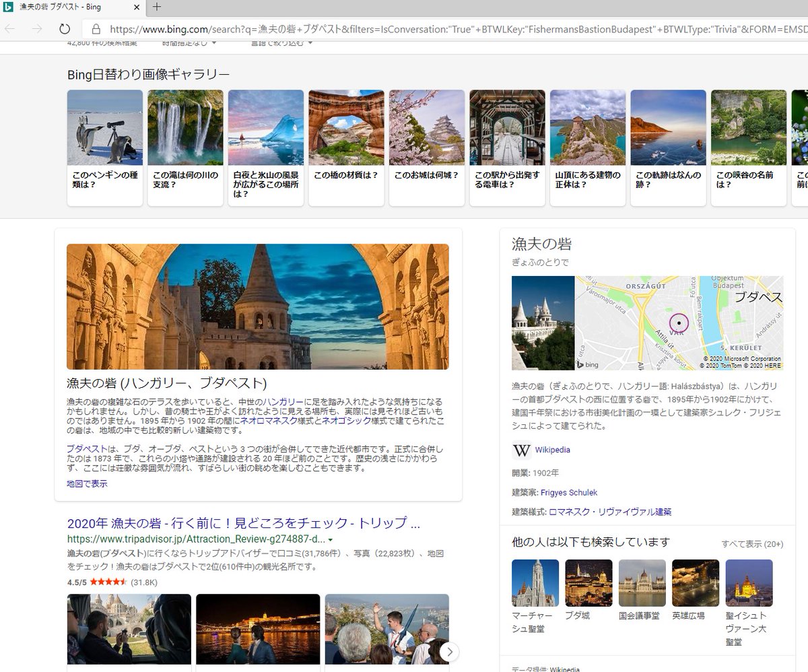Open the 言語で絞り込む filter dropdown

pyautogui.click(x=281, y=43)
